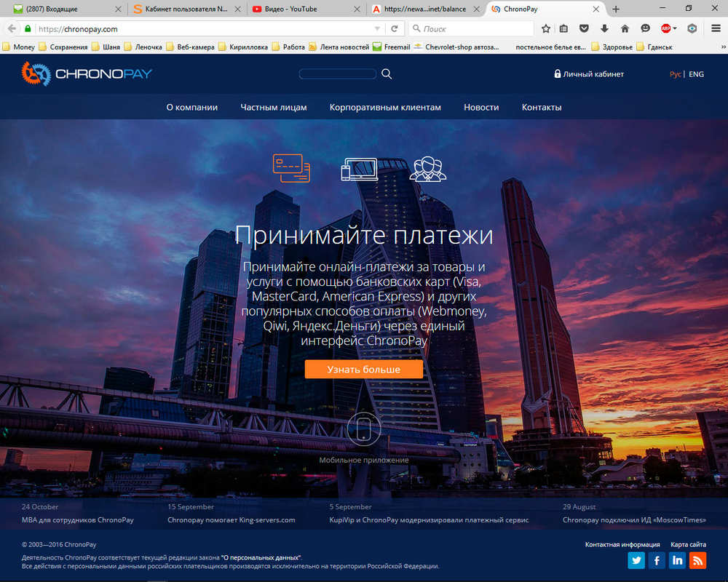
Task: Click the browser URL address field
Action: tap(205, 29)
